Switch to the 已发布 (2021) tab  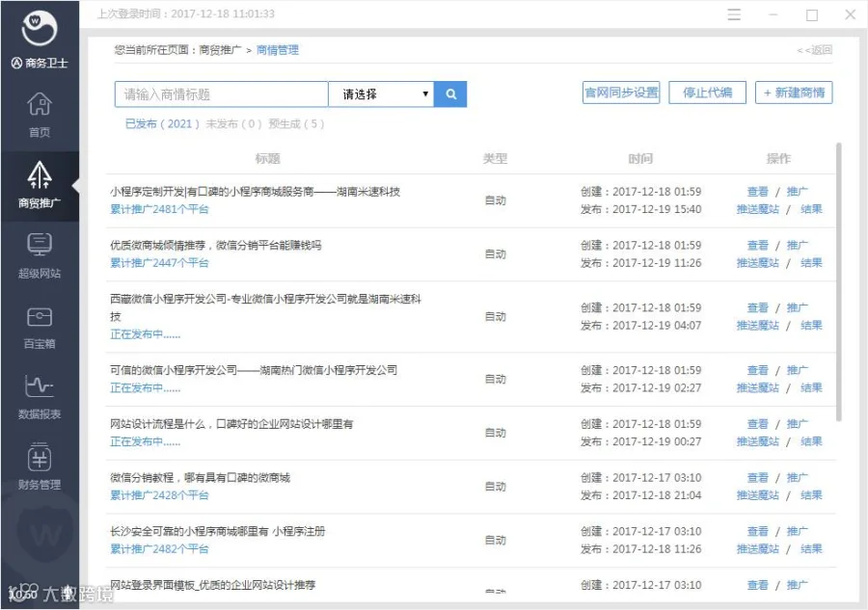162,124
